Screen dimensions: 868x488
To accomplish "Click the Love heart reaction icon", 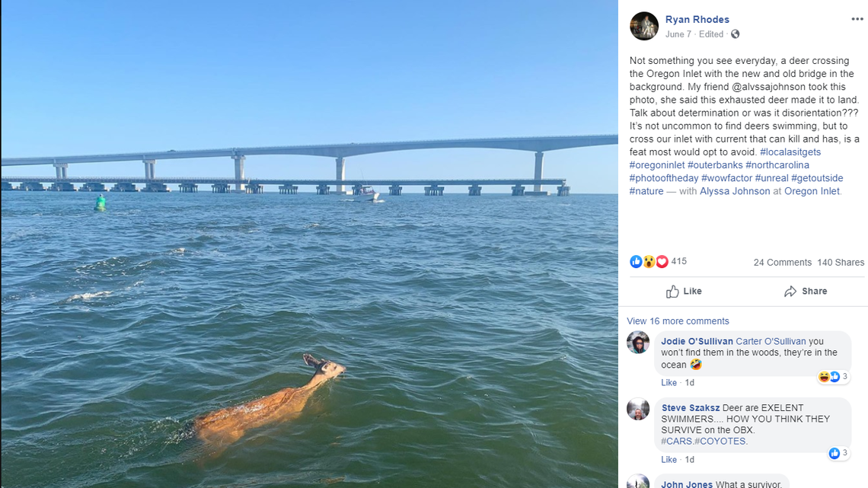I will point(661,261).
